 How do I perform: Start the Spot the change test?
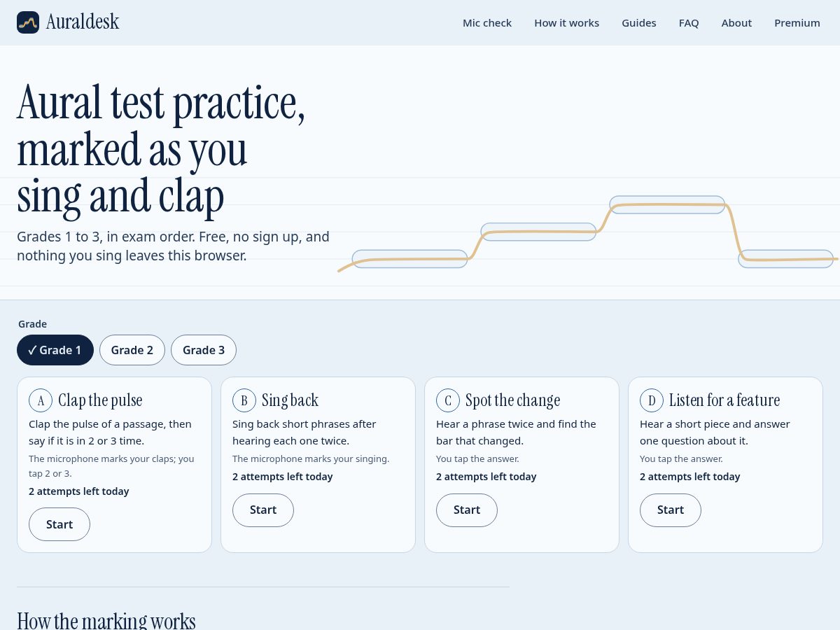[467, 510]
